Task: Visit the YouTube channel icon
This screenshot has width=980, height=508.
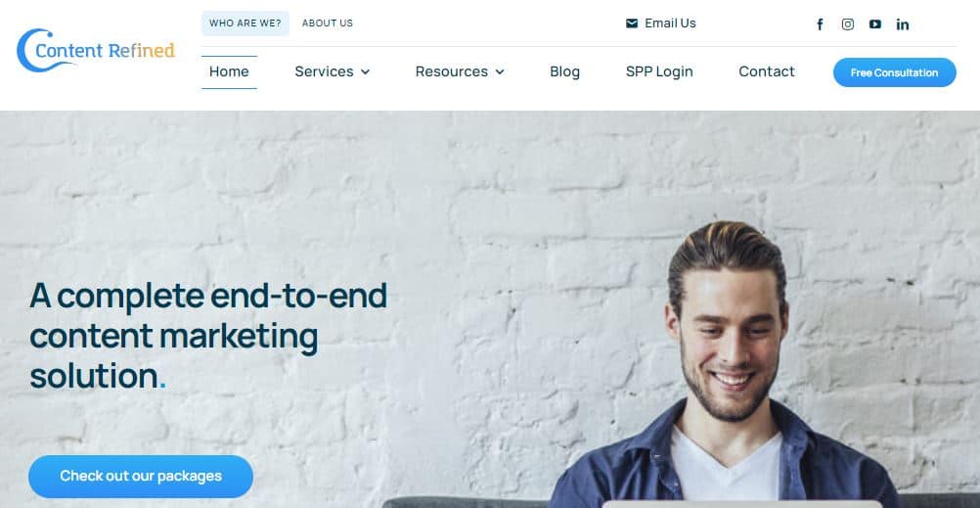Action: pyautogui.click(x=875, y=24)
